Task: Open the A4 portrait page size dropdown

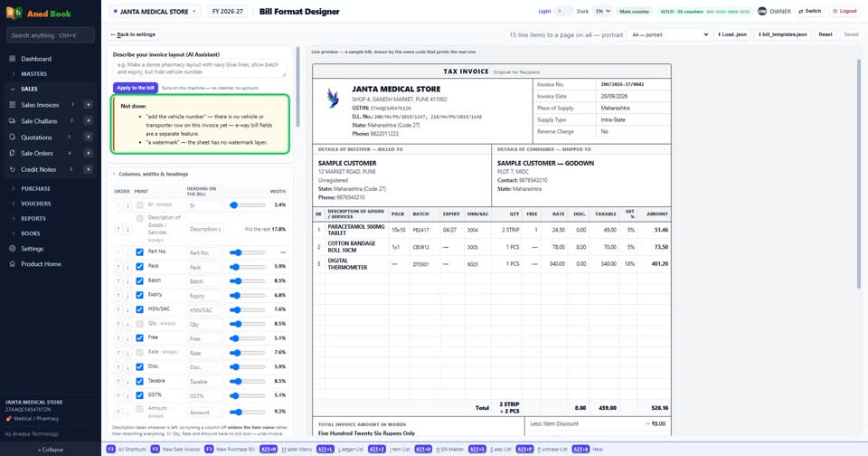Action: [x=670, y=34]
